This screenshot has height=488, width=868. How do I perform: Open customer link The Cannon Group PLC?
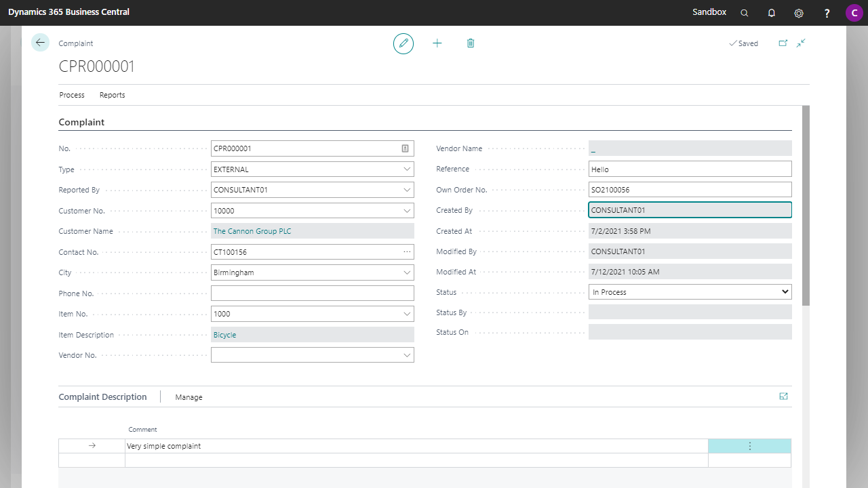click(252, 231)
